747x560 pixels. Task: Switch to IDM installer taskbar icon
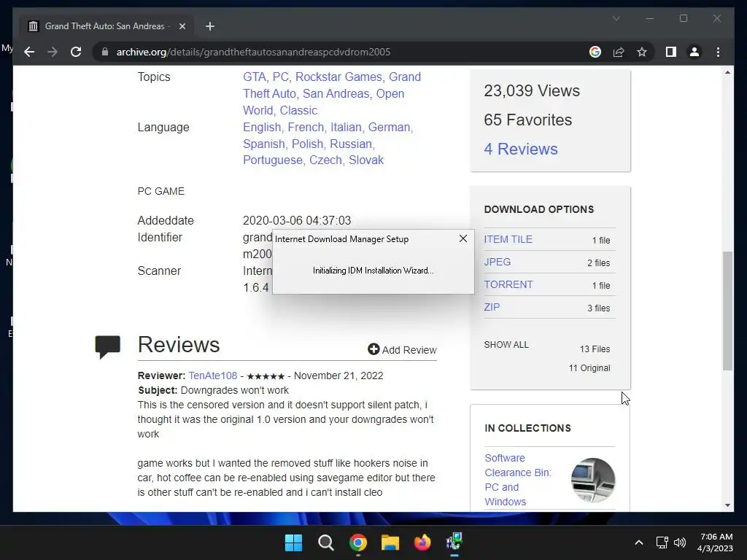pyautogui.click(x=454, y=542)
